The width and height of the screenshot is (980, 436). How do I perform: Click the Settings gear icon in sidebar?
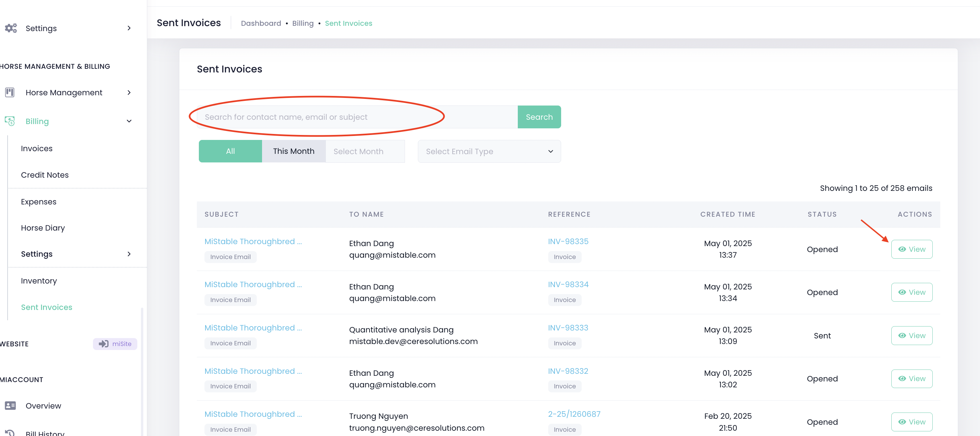pos(11,28)
